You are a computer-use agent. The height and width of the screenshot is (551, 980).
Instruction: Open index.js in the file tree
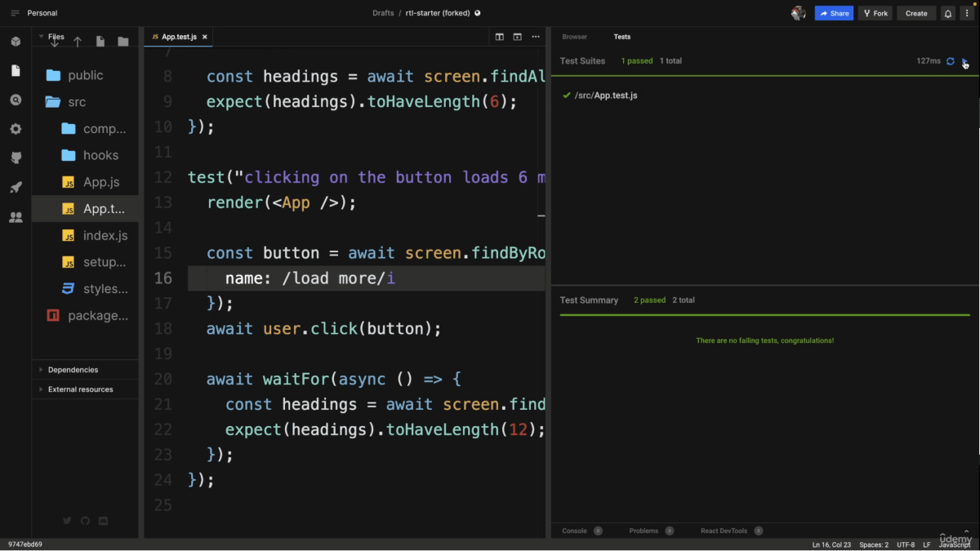[105, 236]
